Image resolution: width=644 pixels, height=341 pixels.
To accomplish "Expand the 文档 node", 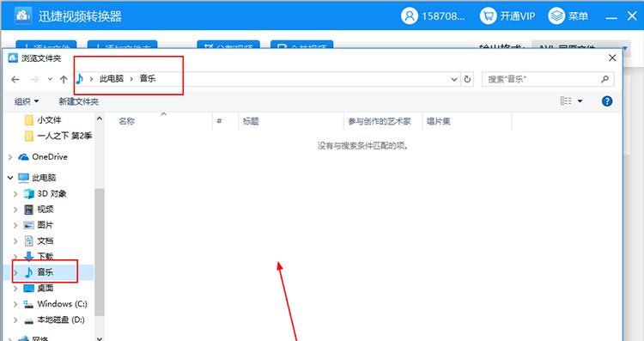I will point(15,241).
